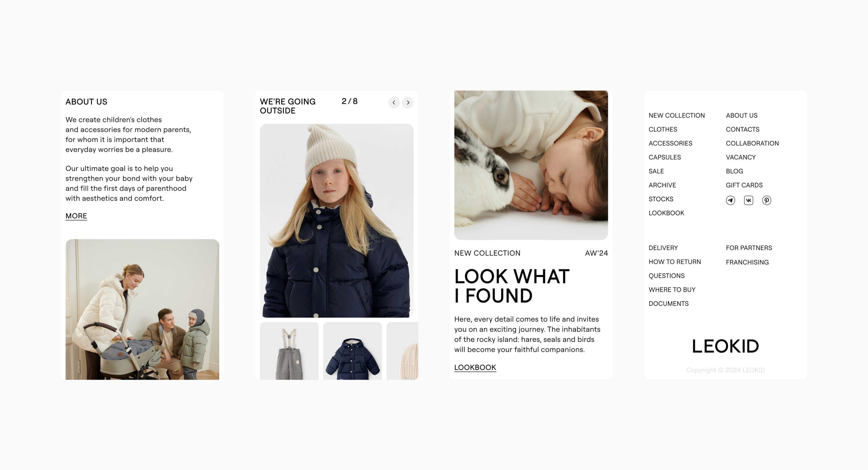Open the VK social icon
This screenshot has width=868, height=470.
tap(748, 200)
